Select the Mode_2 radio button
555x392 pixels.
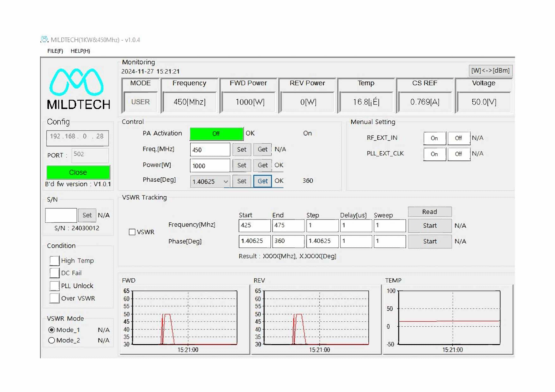(x=51, y=341)
